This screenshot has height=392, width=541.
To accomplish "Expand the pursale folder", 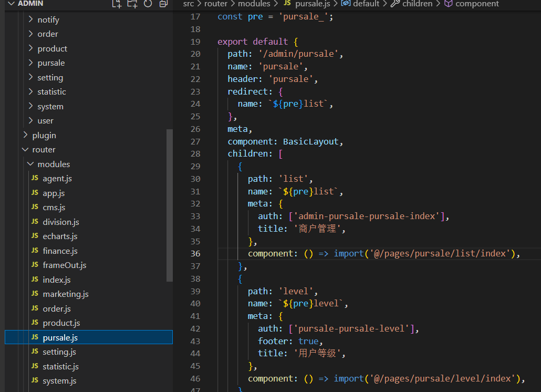I will pyautogui.click(x=30, y=63).
